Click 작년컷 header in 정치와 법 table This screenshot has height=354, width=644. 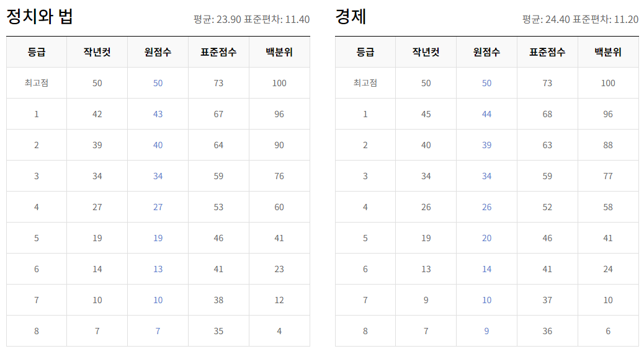coord(97,52)
